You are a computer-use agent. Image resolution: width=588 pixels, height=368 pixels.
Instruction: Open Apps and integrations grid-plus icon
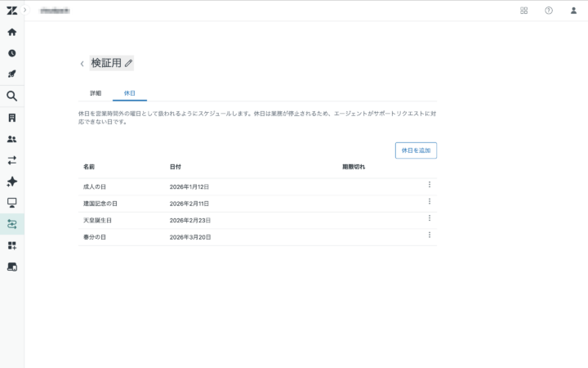point(11,245)
